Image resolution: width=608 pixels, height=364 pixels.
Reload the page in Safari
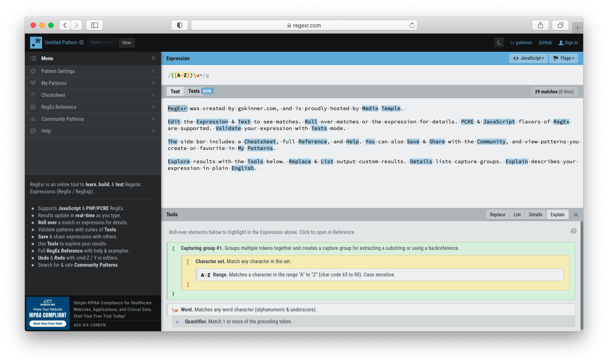click(x=412, y=25)
